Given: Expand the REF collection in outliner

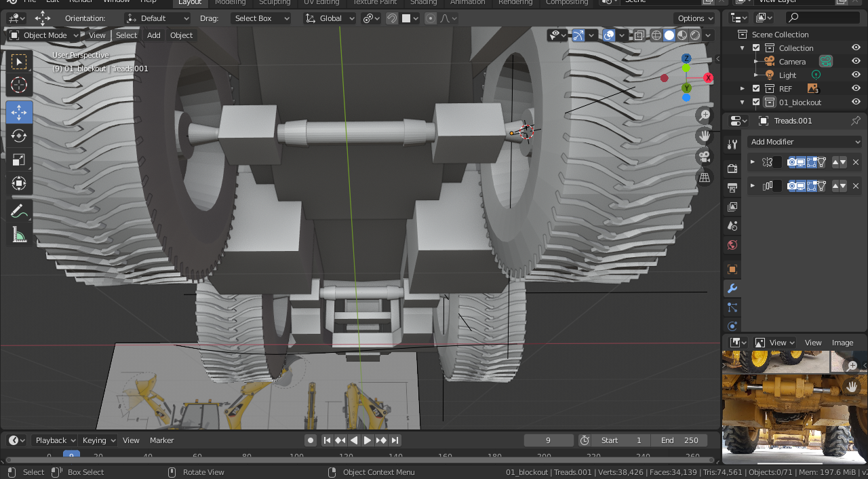Looking at the screenshot, I should pyautogui.click(x=743, y=89).
